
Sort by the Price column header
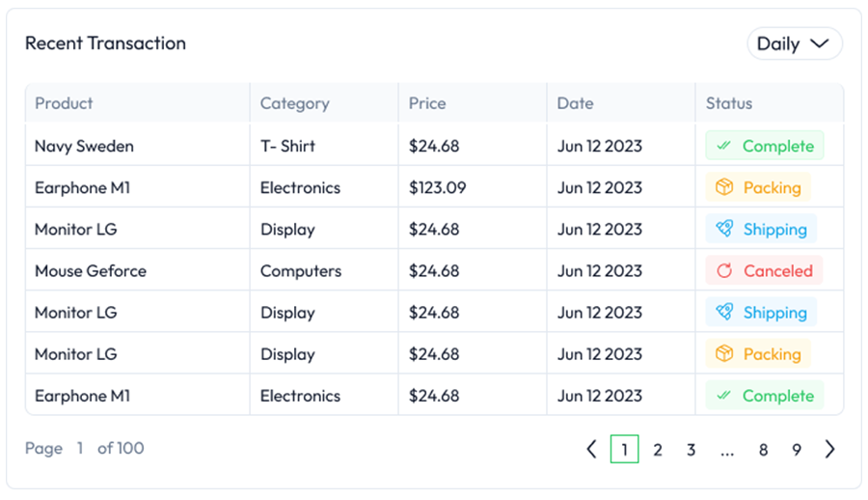tap(427, 103)
